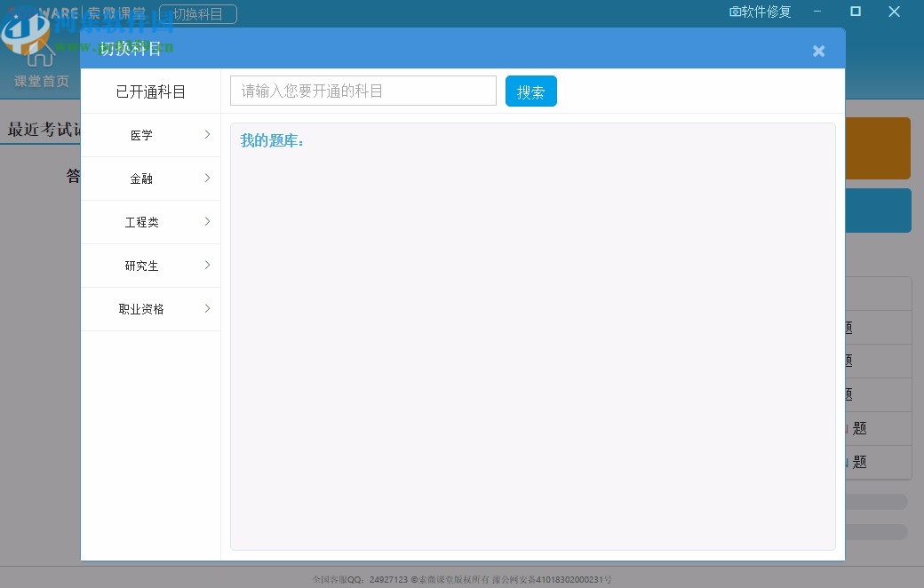Expand the 工程类 category chevron

point(207,222)
